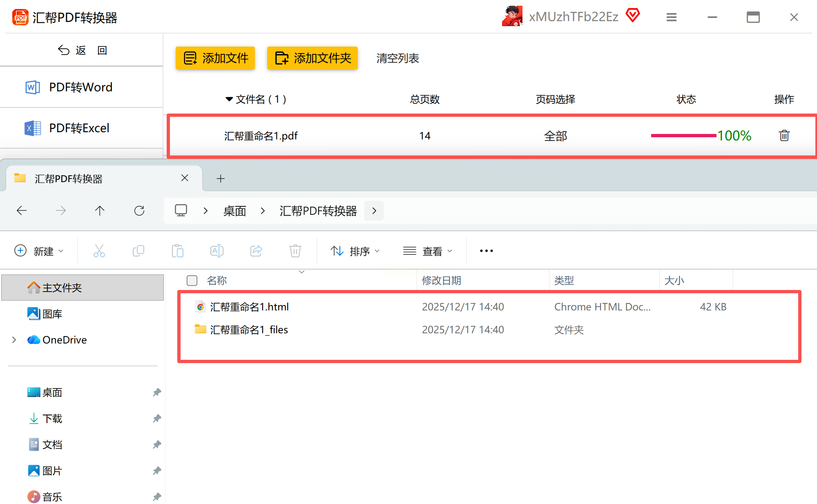Viewport: 817px width, 504px height.
Task: Go up one folder level with the up arrow
Action: coord(100,211)
